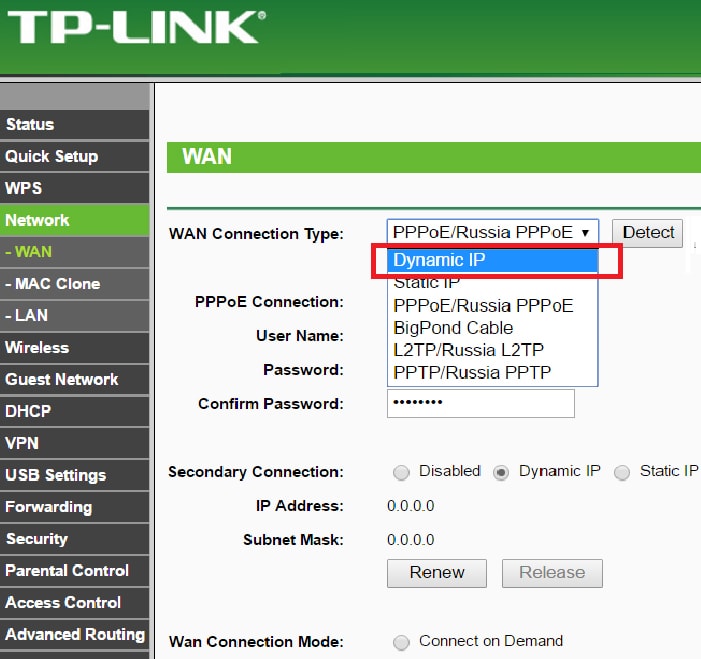Click the User Name label
The height and width of the screenshot is (659, 701).
coord(300,336)
